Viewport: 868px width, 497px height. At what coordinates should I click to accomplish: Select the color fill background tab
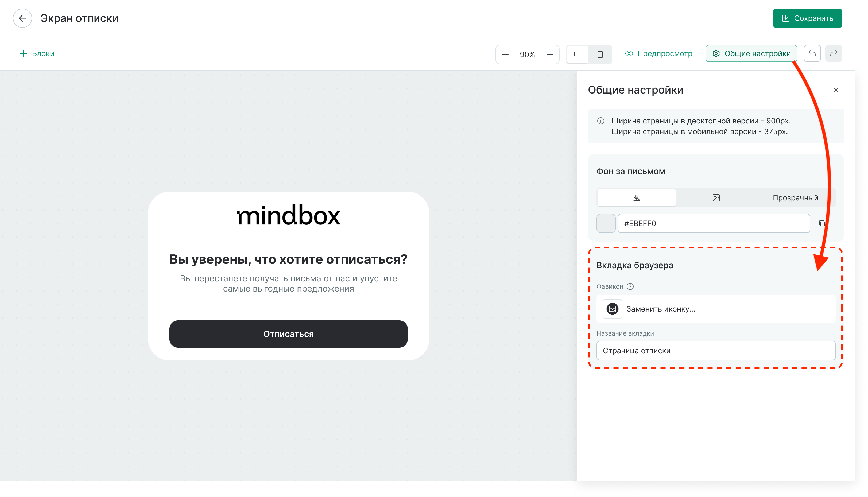coord(636,198)
